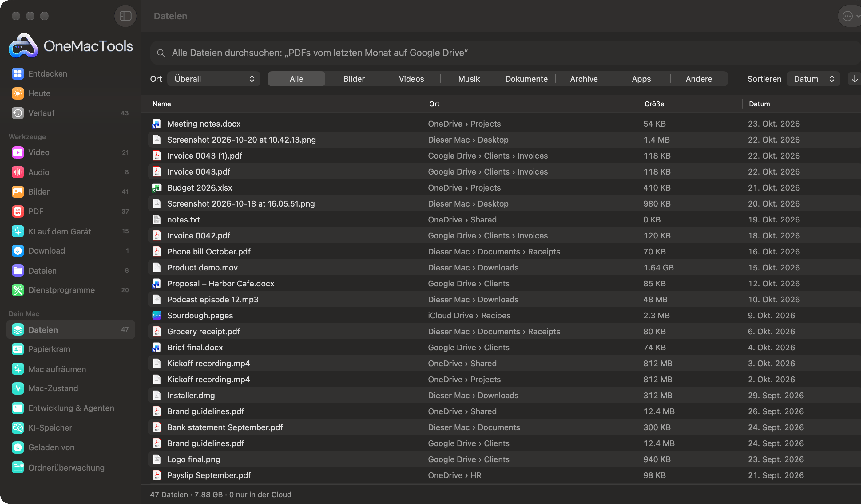This screenshot has width=861, height=504.
Task: Select Proposal – Harbor Cafe.docx
Action: (504, 283)
